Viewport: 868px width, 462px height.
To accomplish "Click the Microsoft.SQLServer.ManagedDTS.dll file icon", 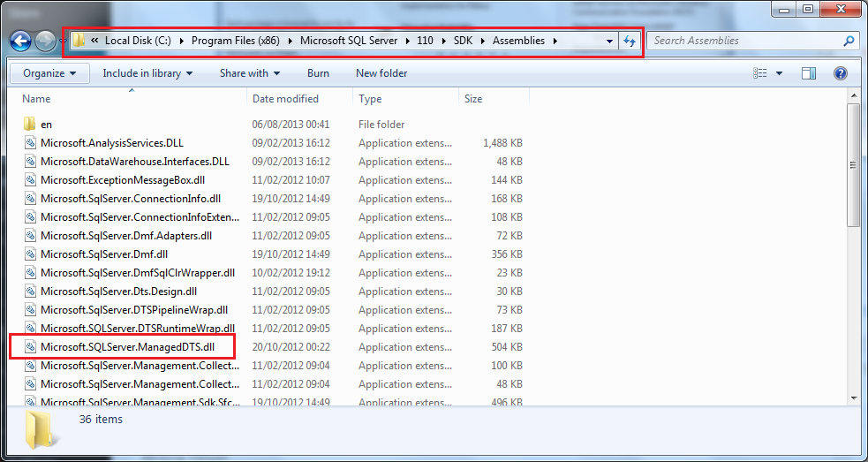I will pyautogui.click(x=29, y=347).
